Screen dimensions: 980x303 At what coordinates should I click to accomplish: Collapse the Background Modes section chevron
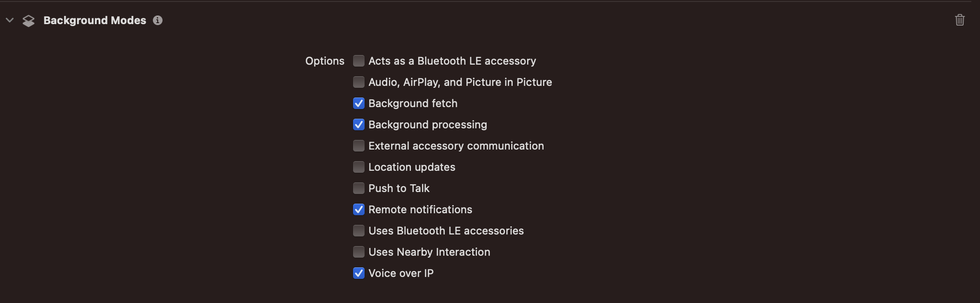pyautogui.click(x=10, y=20)
